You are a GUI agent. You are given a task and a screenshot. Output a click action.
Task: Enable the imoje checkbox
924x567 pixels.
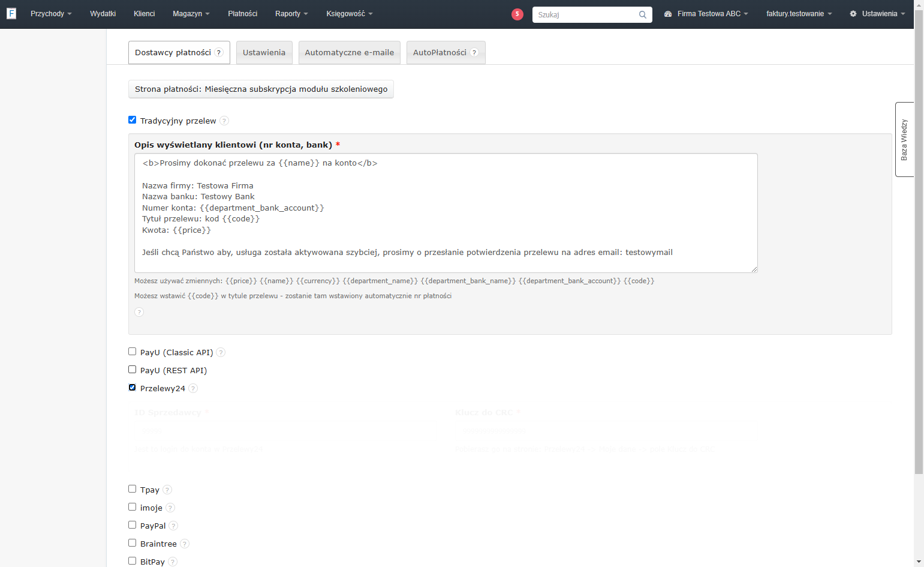click(133, 507)
